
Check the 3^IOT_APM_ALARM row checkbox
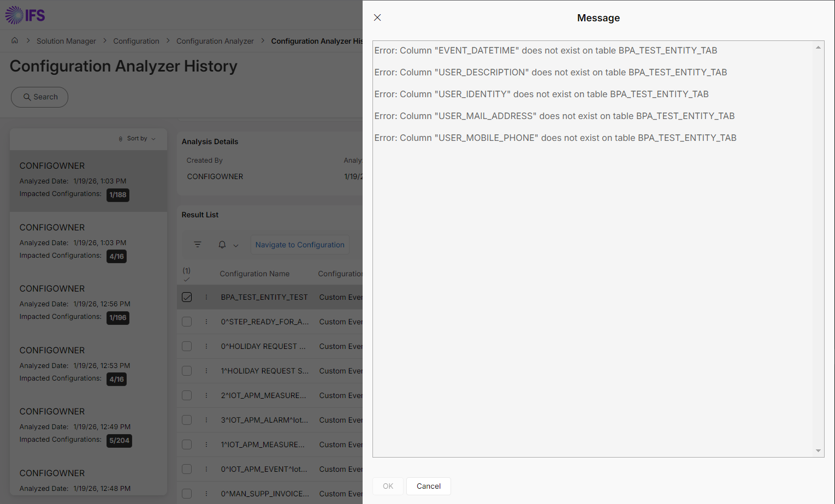click(187, 420)
